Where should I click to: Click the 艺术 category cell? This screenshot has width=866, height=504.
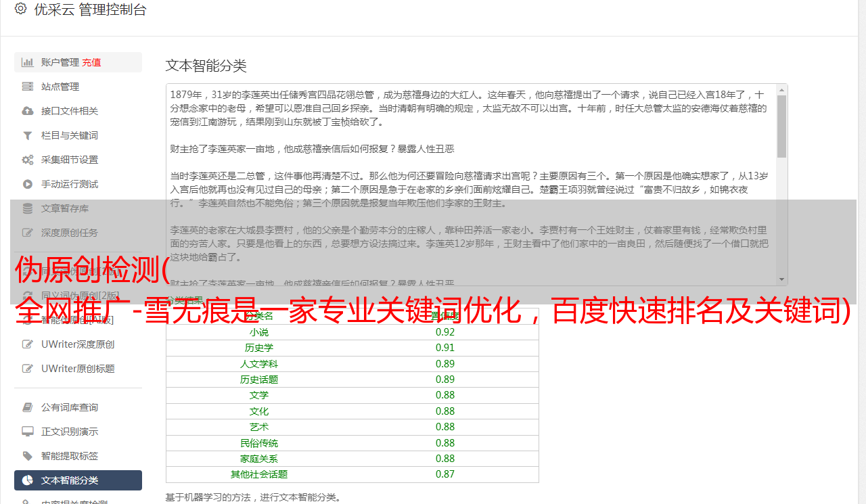[259, 427]
